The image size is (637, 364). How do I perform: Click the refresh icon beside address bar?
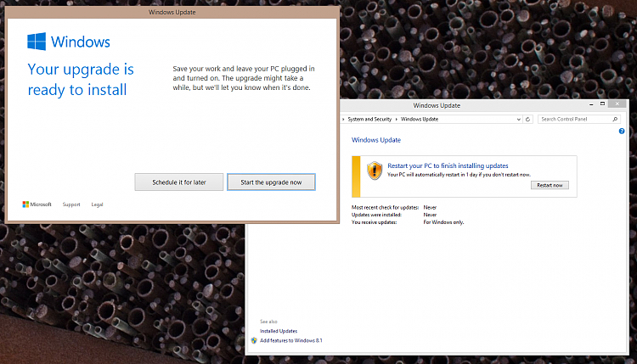(527, 120)
